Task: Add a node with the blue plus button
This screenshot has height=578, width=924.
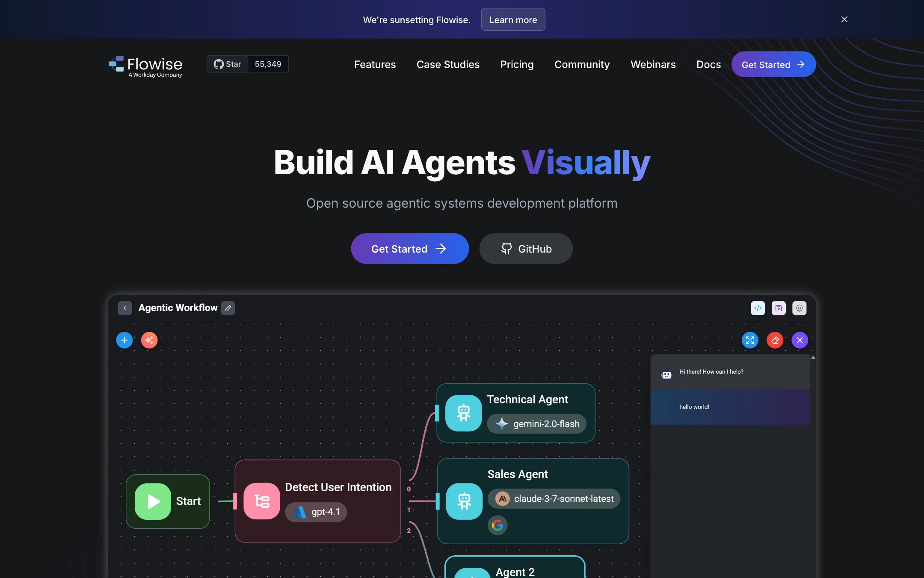Action: tap(124, 340)
